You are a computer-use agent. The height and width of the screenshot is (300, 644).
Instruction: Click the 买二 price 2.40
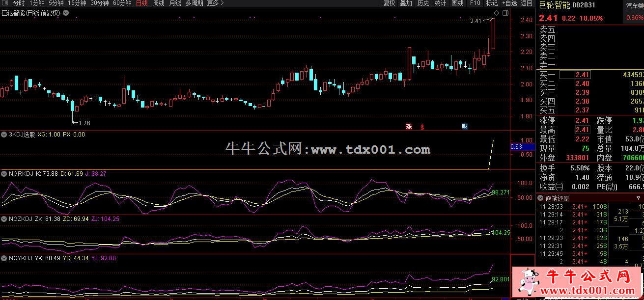tap(582, 84)
